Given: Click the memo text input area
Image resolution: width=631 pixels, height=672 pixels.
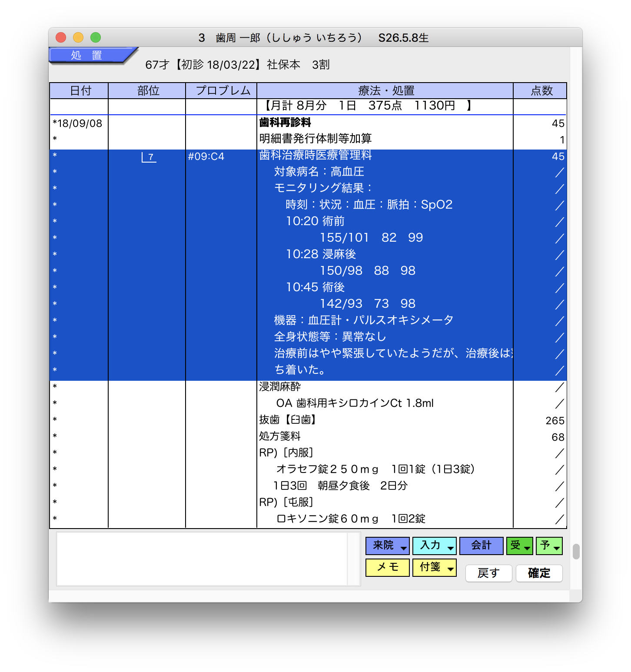Looking at the screenshot, I should pyautogui.click(x=202, y=559).
